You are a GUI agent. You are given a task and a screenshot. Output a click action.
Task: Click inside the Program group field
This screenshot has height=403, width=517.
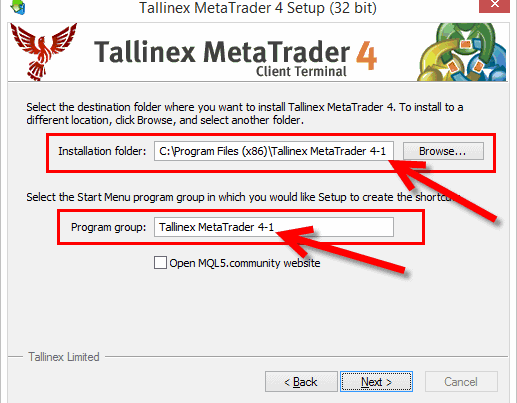point(274,227)
